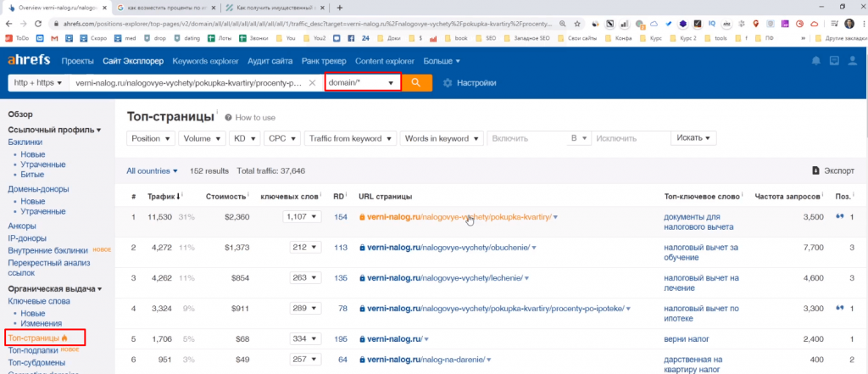Open a new browser tab with plus icon
The height and width of the screenshot is (374, 868).
point(340,8)
